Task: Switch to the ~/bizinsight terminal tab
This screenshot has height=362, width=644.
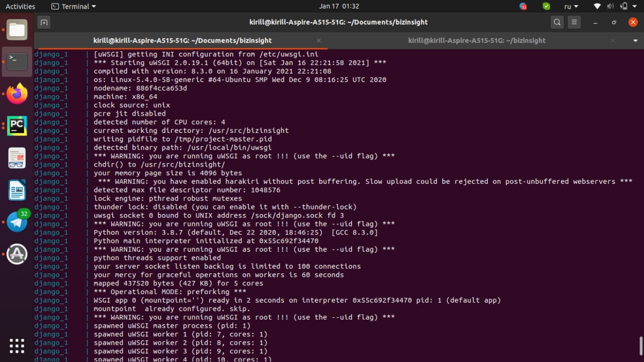Action: [x=476, y=40]
